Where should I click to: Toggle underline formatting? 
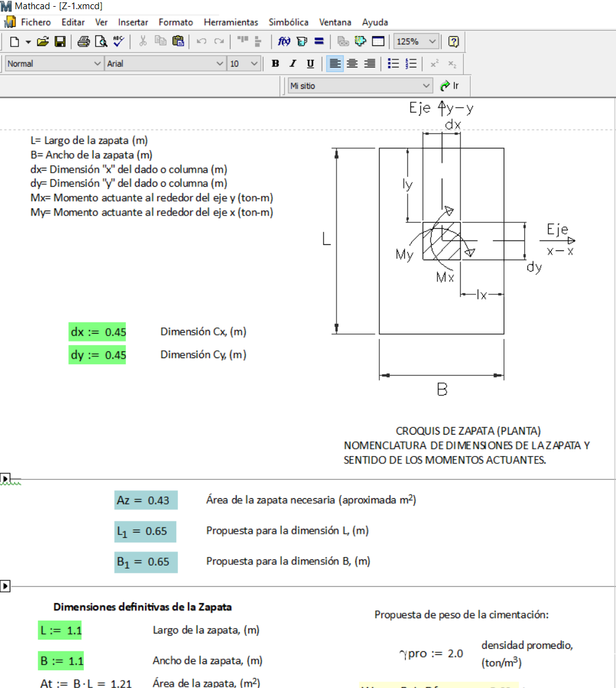click(310, 64)
